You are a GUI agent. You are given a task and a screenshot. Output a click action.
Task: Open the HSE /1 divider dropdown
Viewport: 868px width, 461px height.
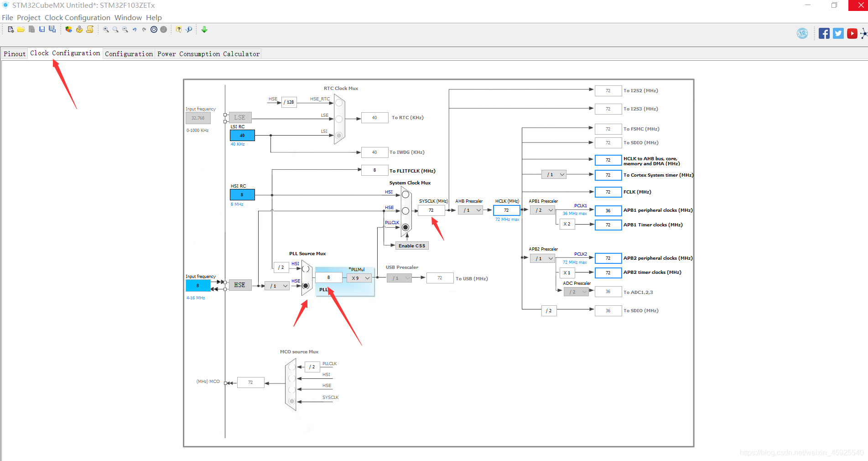(277, 286)
